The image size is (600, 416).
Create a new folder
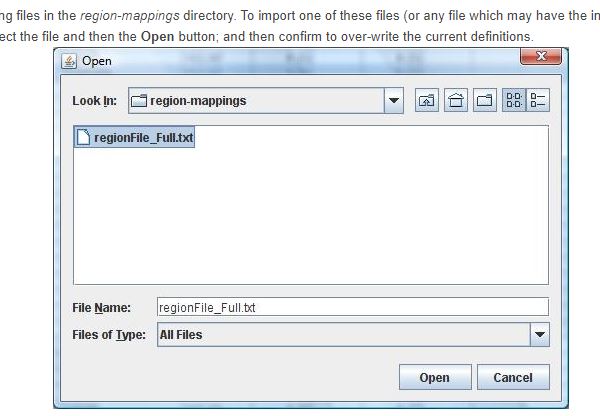[485, 100]
